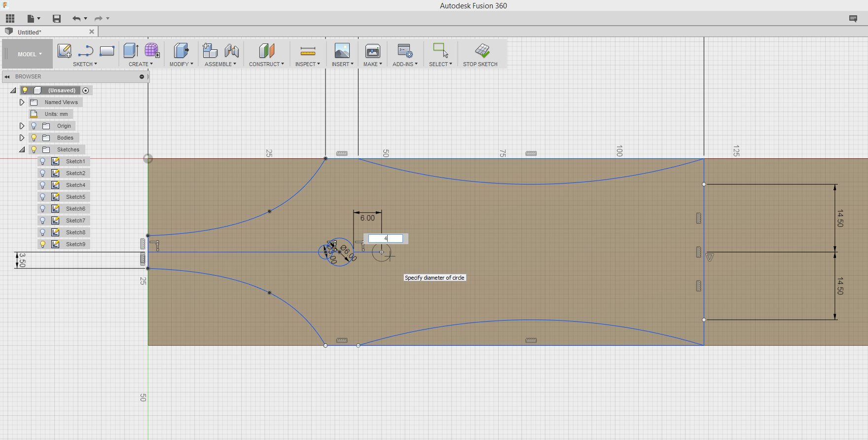Viewport: 868px width, 440px height.
Task: Close the Untitled* document tab
Action: pos(92,32)
